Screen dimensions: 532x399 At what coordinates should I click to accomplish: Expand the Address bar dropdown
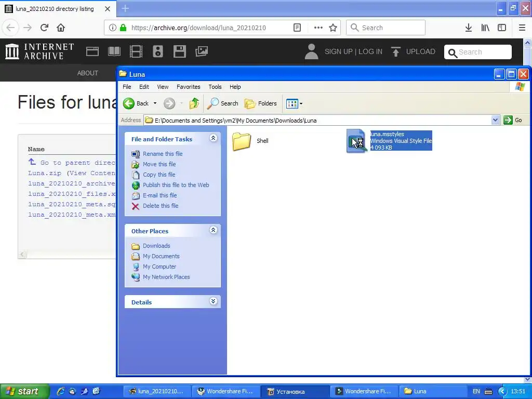pyautogui.click(x=495, y=120)
